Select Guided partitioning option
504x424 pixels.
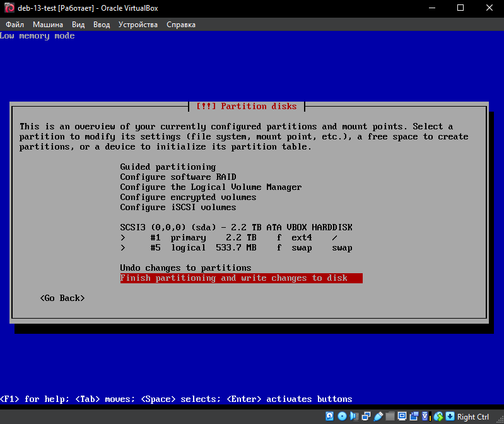168,167
